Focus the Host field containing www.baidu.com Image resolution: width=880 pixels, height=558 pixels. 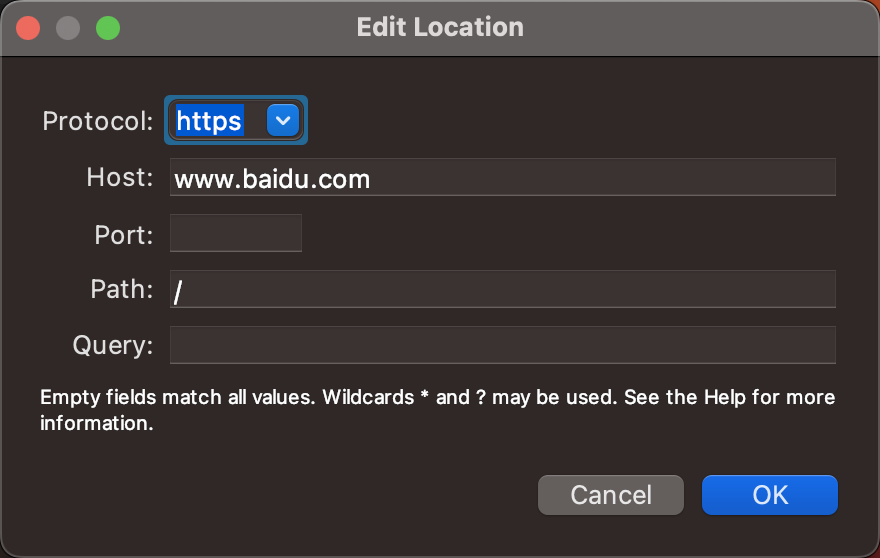502,179
